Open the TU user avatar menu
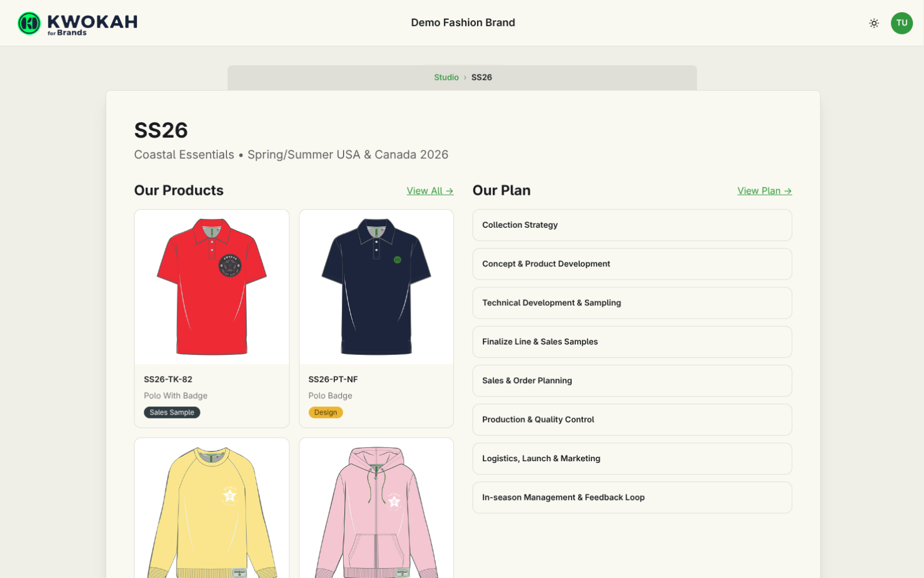Screen dimensions: 924x578 coord(901,23)
